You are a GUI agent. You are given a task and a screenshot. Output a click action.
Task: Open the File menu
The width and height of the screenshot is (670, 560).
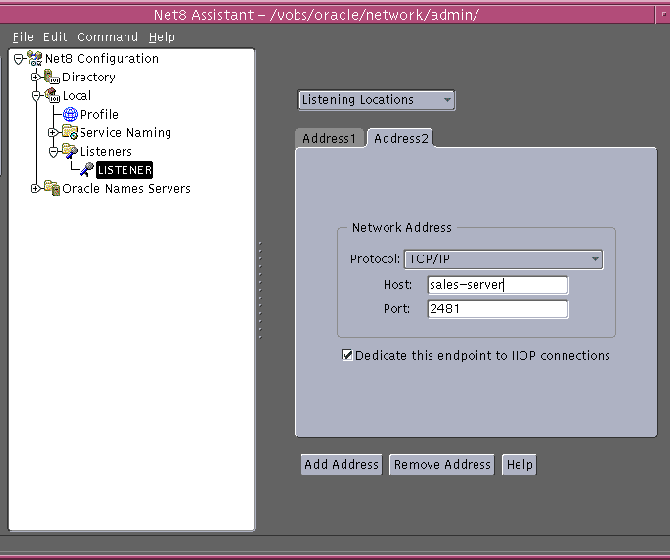[x=23, y=37]
